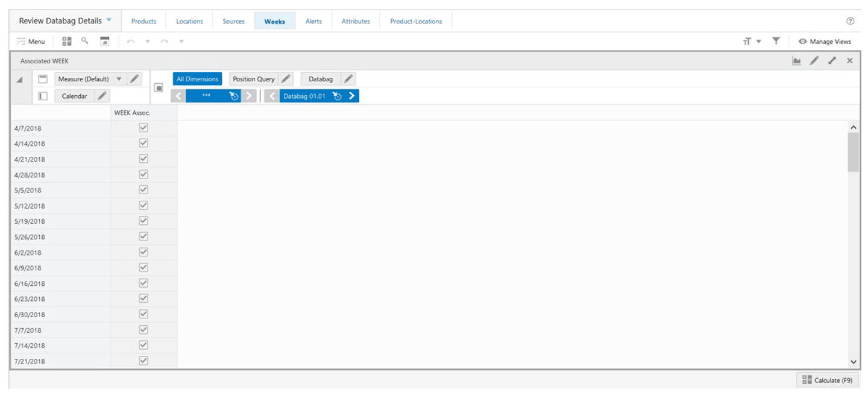Click the reset icon on Position Query pager
This screenshot has height=395, width=868.
coord(234,96)
